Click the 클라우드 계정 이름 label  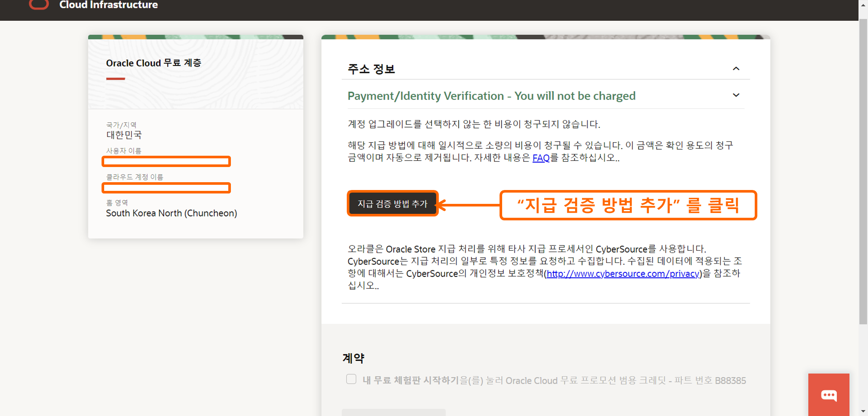pos(135,177)
